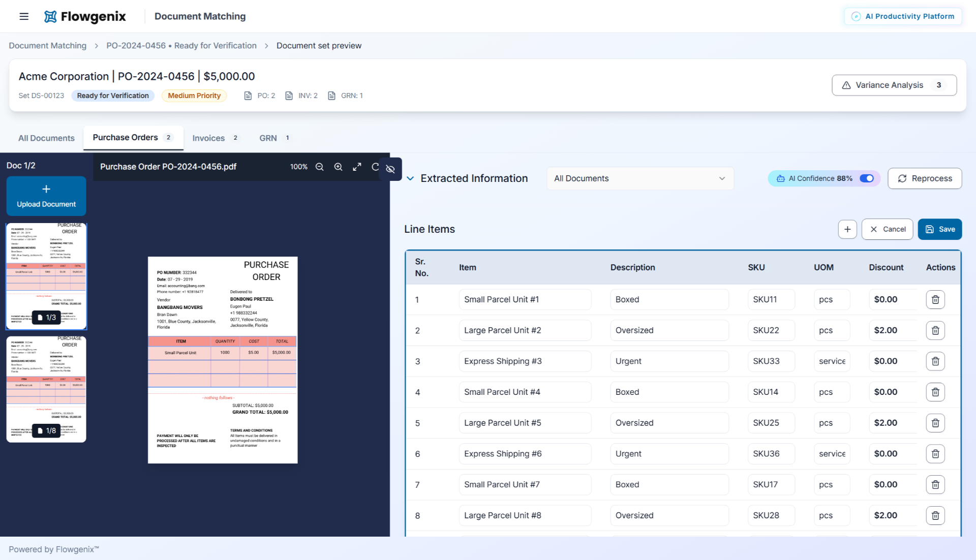Open the hamburger navigation menu
Viewport: 976px width, 560px height.
[x=24, y=16]
